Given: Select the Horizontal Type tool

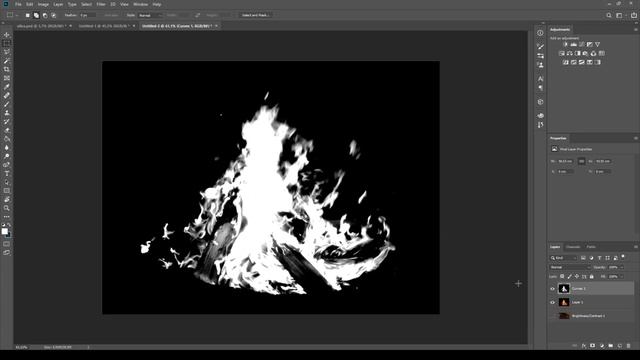Looking at the screenshot, I should [7, 173].
